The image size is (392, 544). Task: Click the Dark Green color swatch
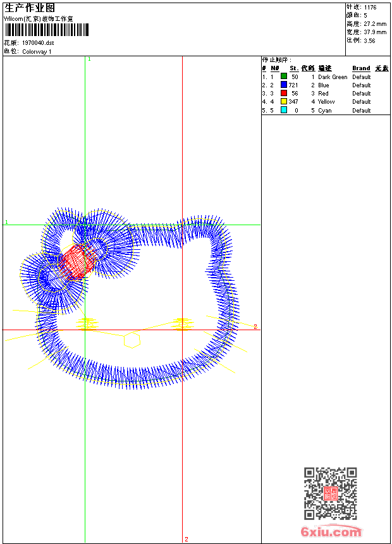(x=284, y=77)
